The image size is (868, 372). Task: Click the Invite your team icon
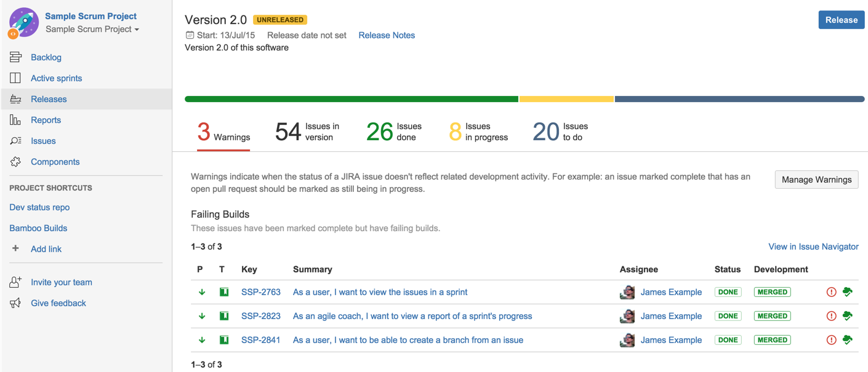pos(15,282)
